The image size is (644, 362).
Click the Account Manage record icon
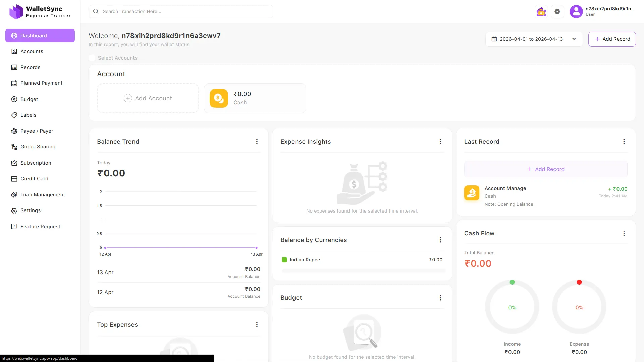(x=472, y=193)
